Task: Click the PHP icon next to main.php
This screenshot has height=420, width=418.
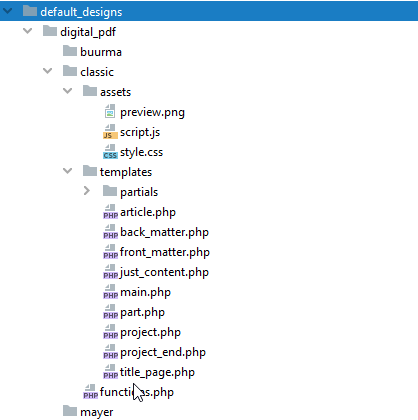Action: click(110, 292)
